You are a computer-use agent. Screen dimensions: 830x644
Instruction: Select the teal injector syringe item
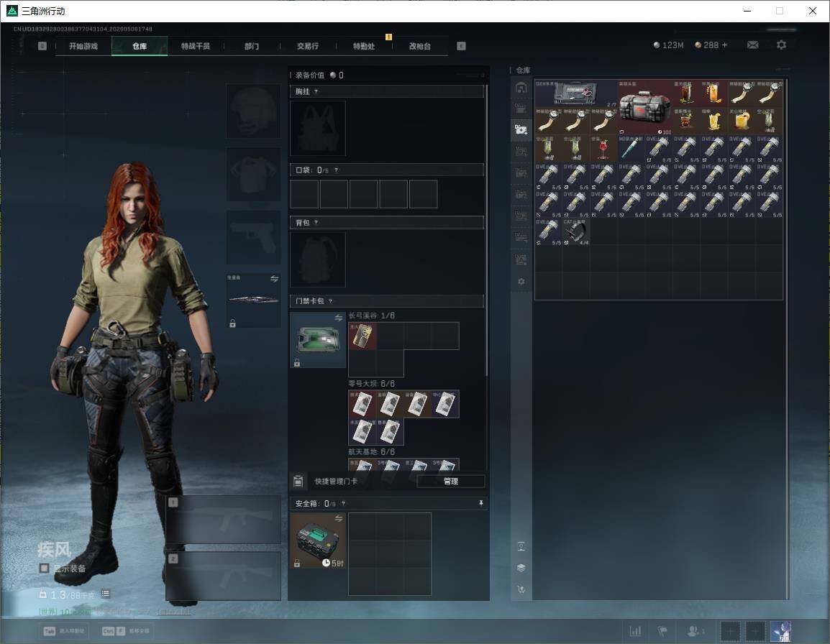click(631, 149)
